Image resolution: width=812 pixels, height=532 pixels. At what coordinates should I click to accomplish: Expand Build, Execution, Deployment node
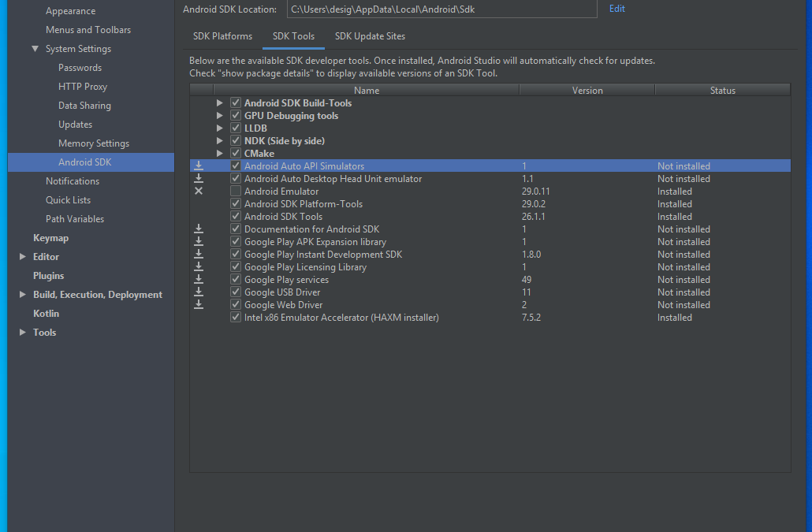22,295
